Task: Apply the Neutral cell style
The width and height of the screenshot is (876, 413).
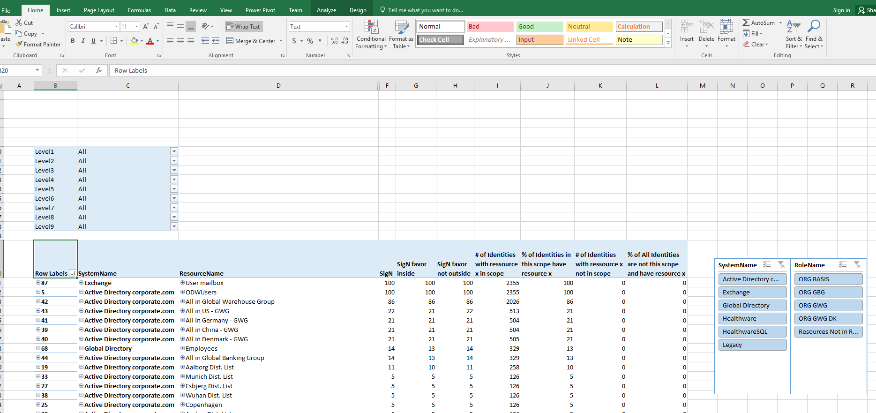Action: pos(589,27)
